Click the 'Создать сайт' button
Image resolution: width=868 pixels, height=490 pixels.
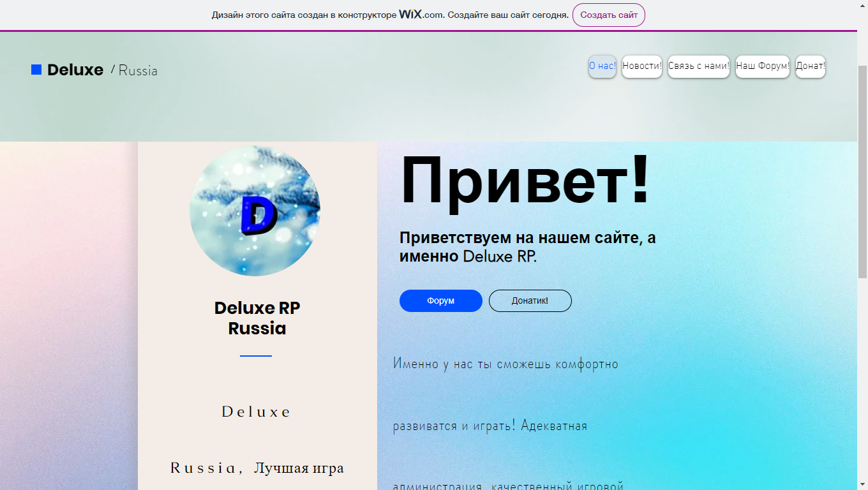point(609,15)
